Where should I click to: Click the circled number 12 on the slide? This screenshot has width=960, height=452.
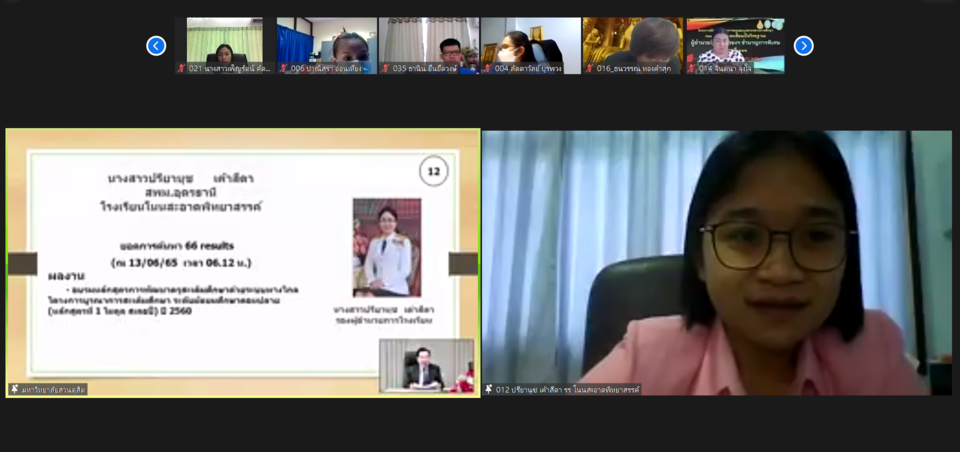click(x=433, y=172)
